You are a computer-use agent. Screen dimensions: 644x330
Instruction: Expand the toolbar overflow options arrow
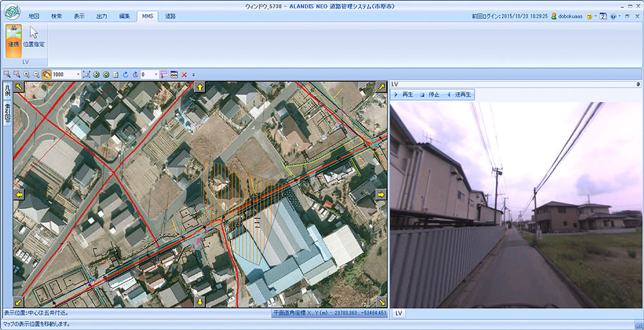(x=193, y=75)
